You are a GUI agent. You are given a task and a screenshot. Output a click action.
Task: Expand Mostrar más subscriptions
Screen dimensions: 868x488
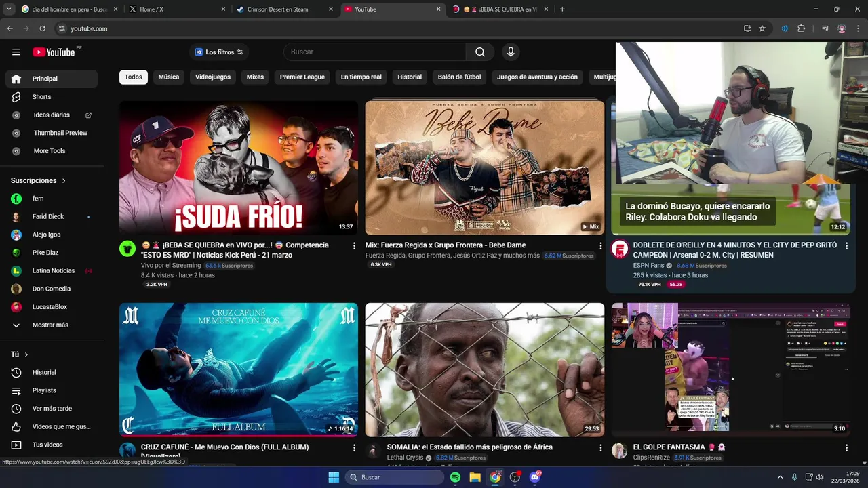click(x=52, y=325)
